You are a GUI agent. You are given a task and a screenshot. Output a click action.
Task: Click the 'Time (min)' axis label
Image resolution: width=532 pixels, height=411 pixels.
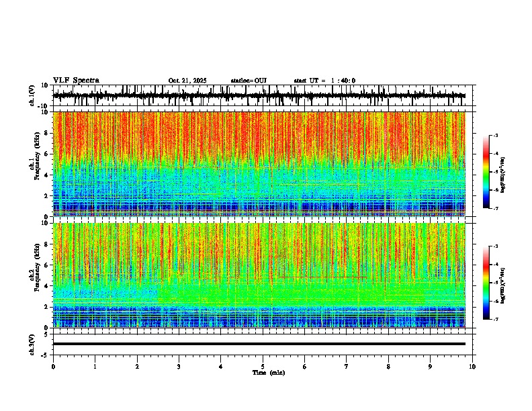click(x=269, y=373)
